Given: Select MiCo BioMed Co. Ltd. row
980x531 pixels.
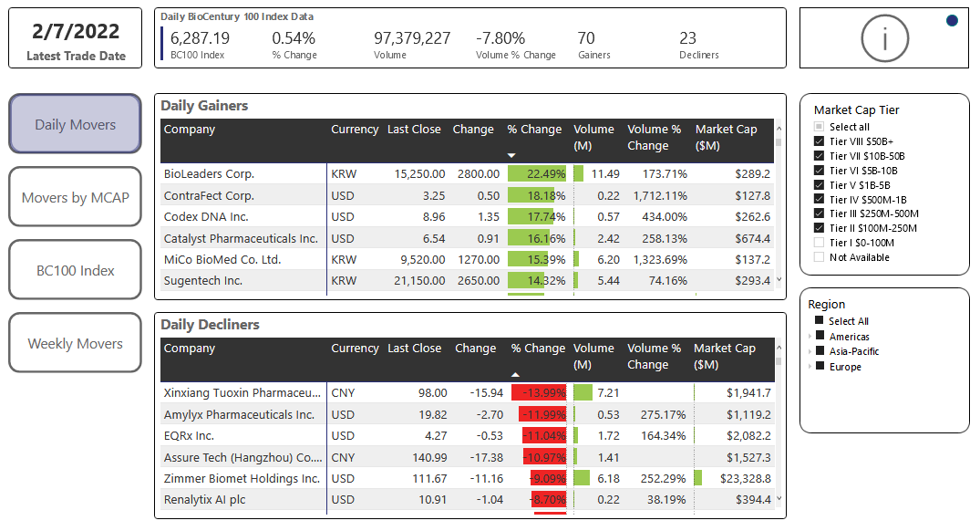Looking at the screenshot, I should point(467,259).
